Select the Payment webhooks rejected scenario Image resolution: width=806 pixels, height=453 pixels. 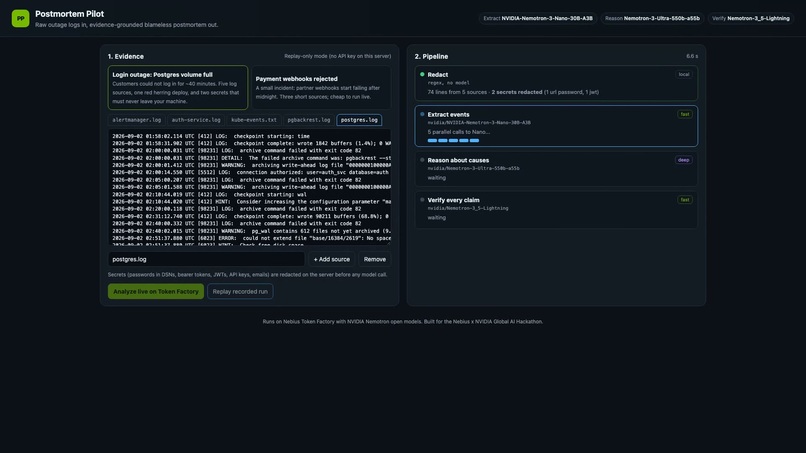coord(321,87)
